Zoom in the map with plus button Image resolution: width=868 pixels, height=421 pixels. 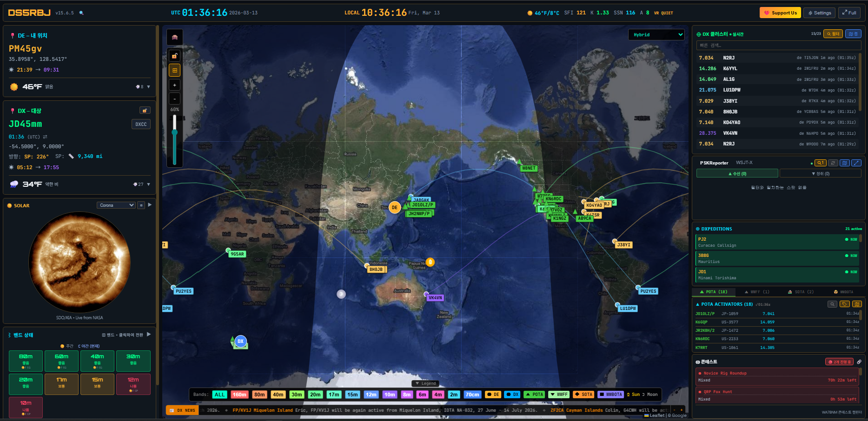point(175,85)
